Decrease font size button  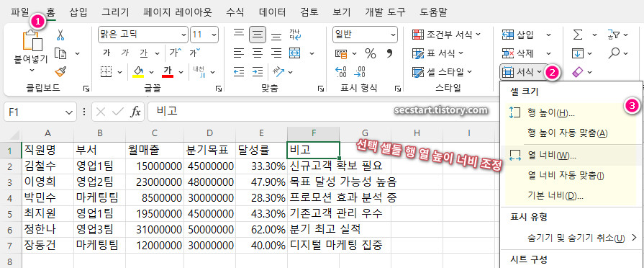(195, 53)
